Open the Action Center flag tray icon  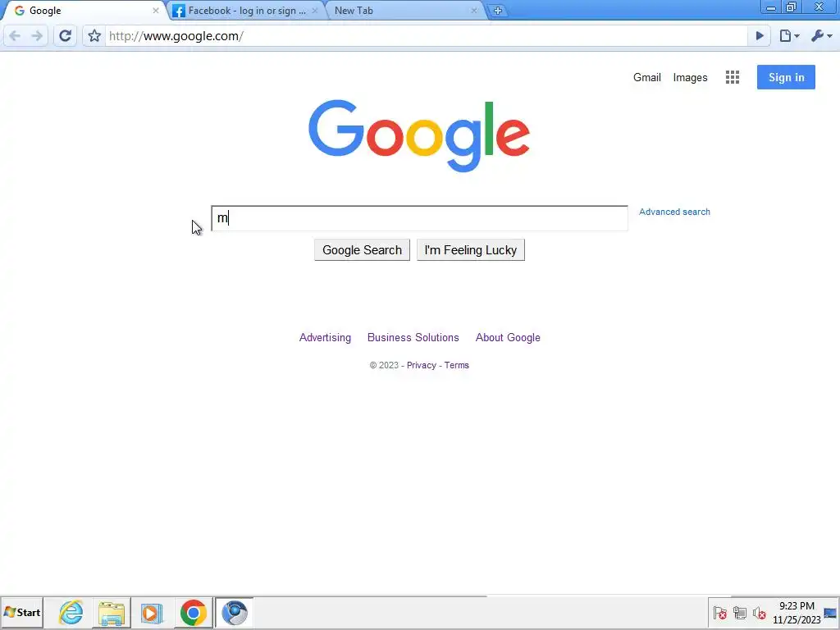[x=720, y=613]
